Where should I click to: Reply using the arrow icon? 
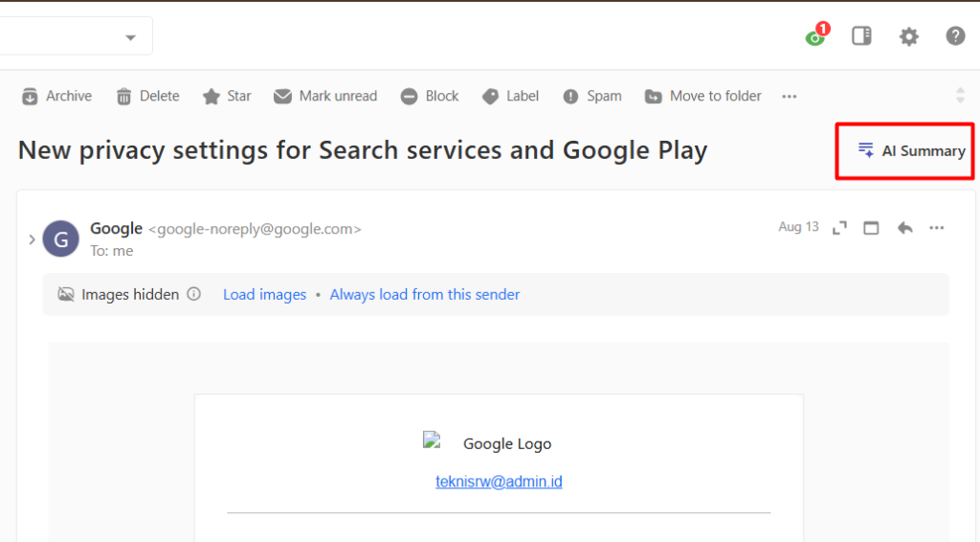904,228
